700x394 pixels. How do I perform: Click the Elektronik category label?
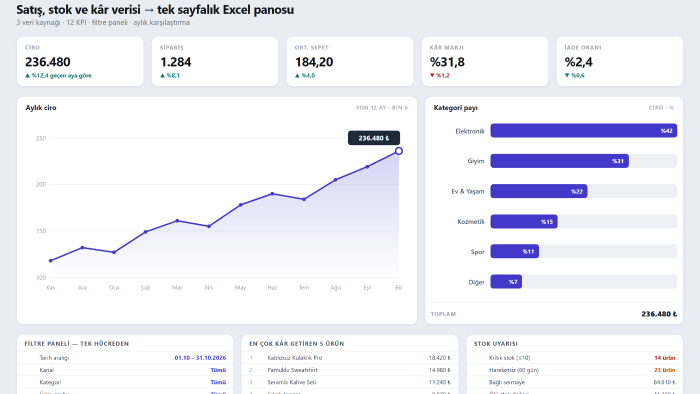(470, 131)
